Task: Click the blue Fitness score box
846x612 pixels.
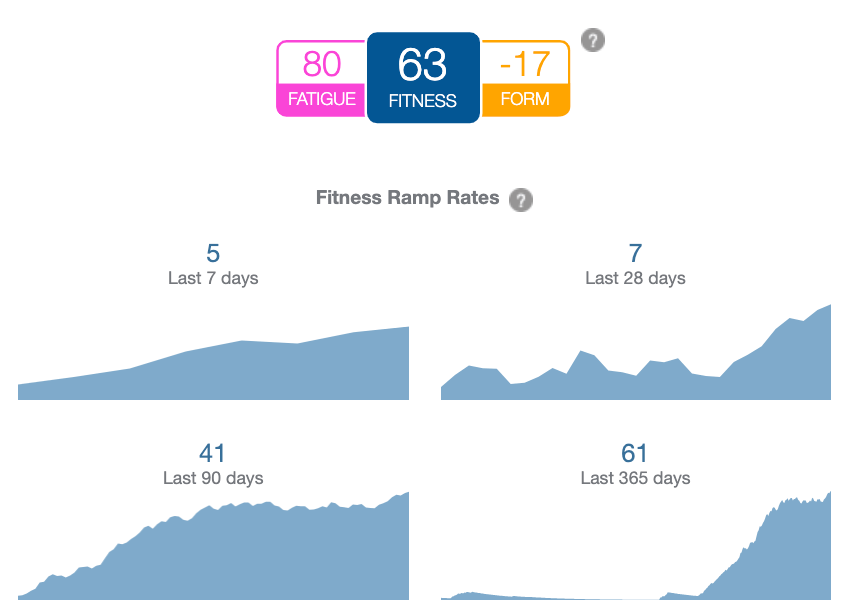Action: [423, 77]
